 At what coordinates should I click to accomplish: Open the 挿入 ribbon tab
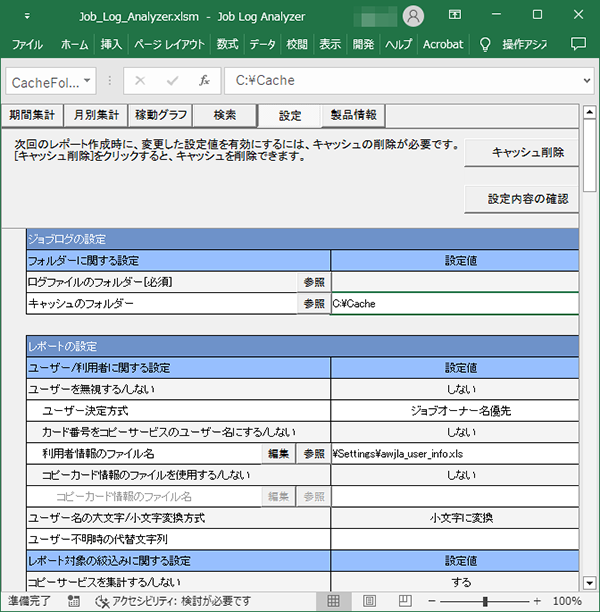111,44
